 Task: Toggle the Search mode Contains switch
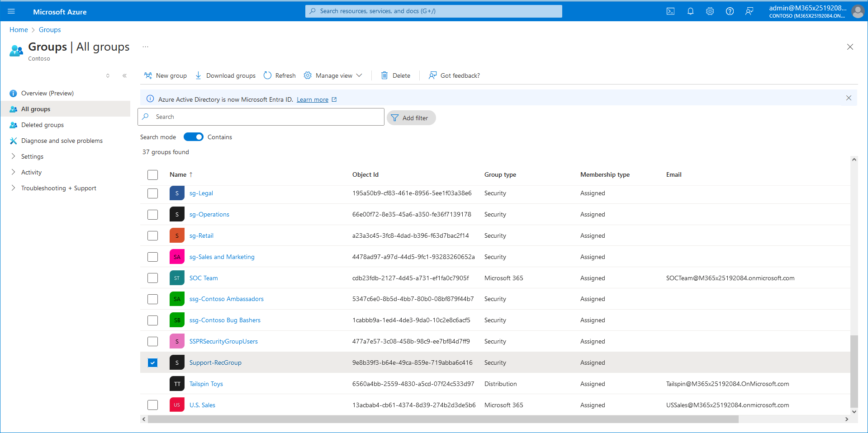click(194, 137)
